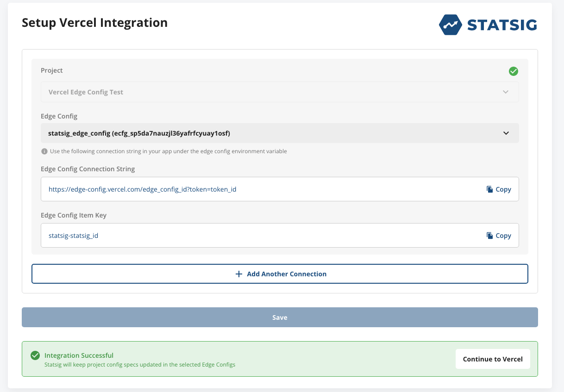
Task: Click Add Another Connection button
Action: (280, 274)
